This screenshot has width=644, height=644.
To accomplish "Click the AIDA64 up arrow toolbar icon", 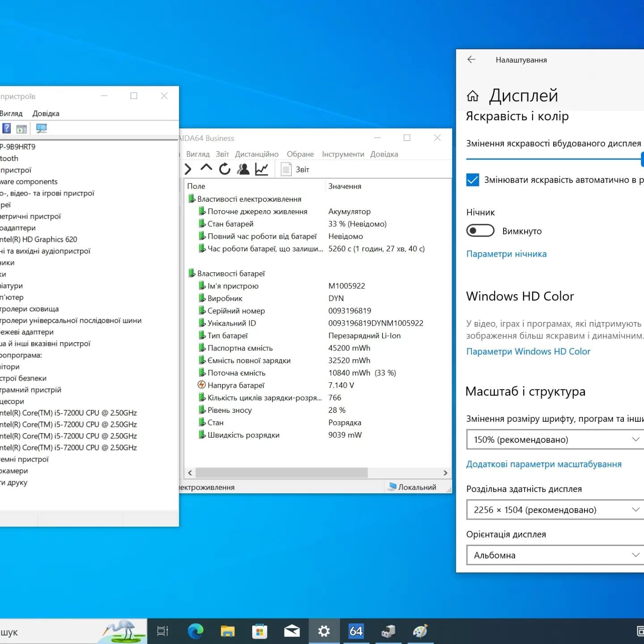I will [206, 168].
